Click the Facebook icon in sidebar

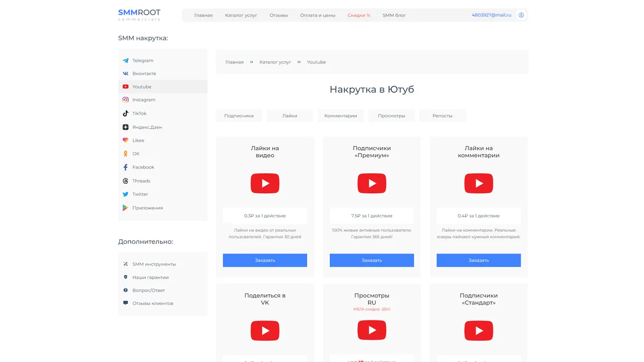(125, 167)
